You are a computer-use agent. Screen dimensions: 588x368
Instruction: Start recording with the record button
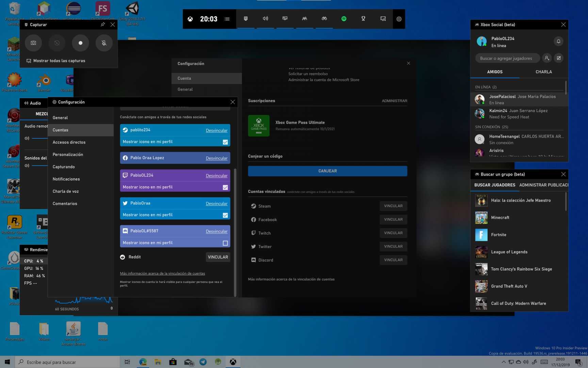click(x=80, y=43)
